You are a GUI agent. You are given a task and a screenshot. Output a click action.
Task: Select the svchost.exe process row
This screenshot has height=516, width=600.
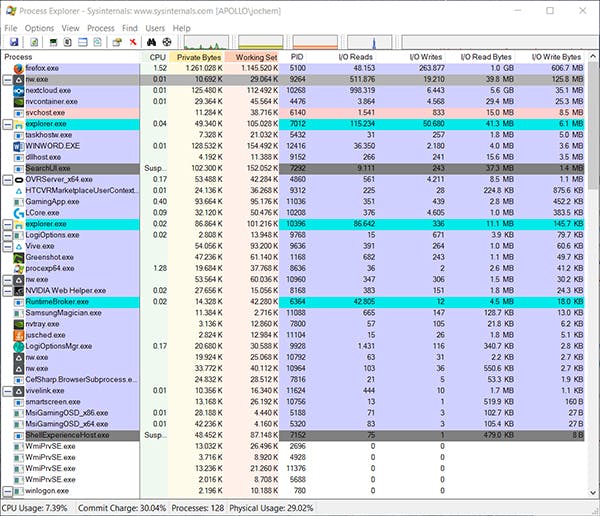click(293, 113)
